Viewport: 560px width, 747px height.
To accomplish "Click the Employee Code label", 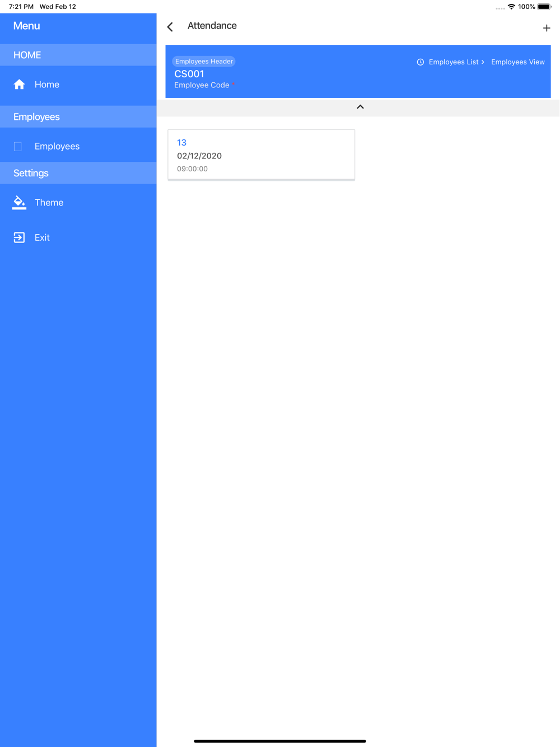I will pos(202,85).
